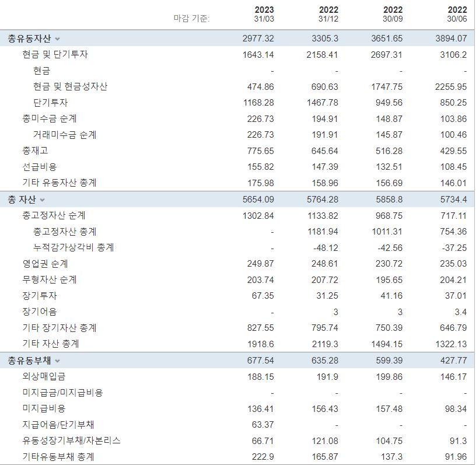
Task: Select the 선급비용 row label
Action: [40, 167]
